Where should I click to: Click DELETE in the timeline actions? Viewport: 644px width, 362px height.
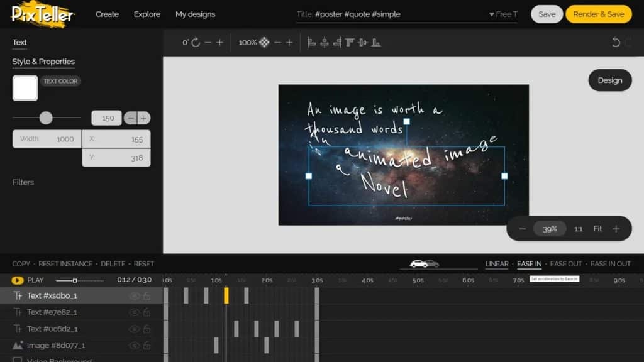pos(113,264)
